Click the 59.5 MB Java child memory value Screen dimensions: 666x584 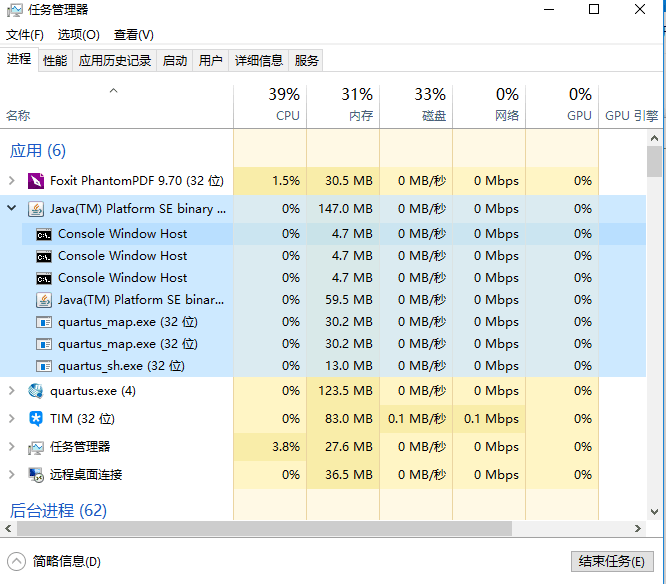(x=349, y=300)
